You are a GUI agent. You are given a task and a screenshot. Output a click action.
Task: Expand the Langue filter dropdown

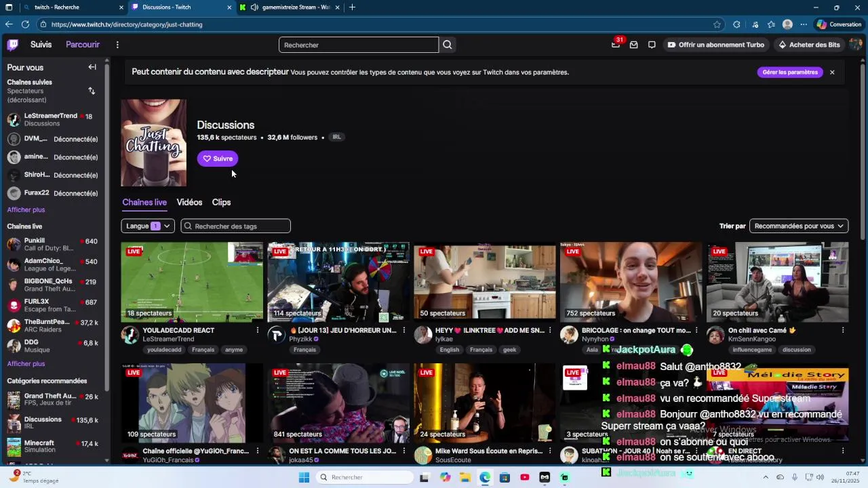[x=148, y=226]
